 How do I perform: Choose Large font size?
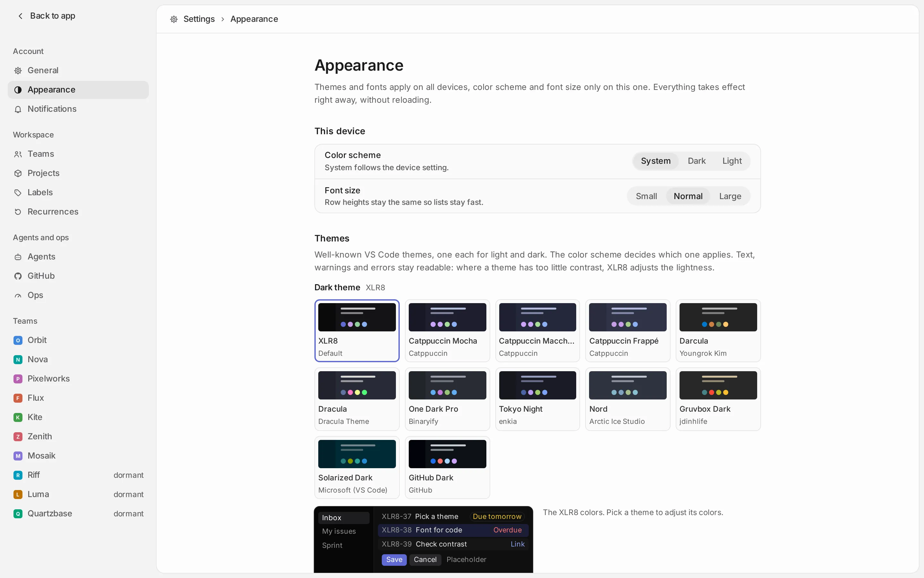pos(730,196)
